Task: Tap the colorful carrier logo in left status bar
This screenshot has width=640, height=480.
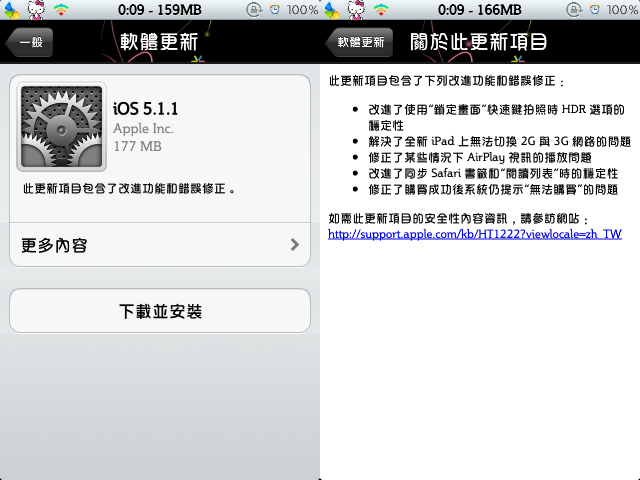Action: coord(11,10)
